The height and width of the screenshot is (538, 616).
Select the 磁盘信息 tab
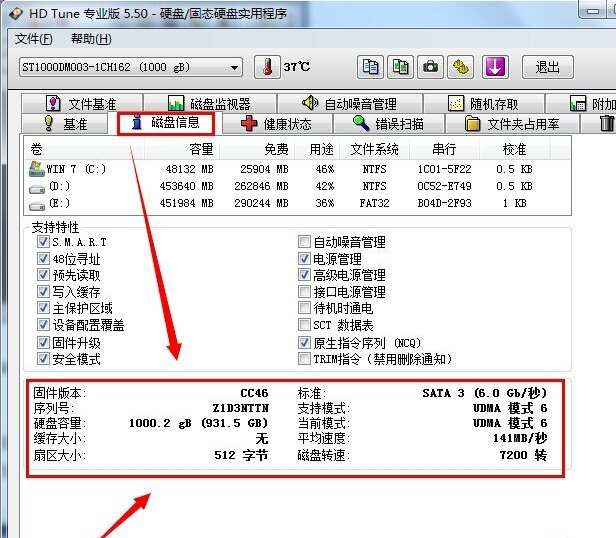(166, 123)
